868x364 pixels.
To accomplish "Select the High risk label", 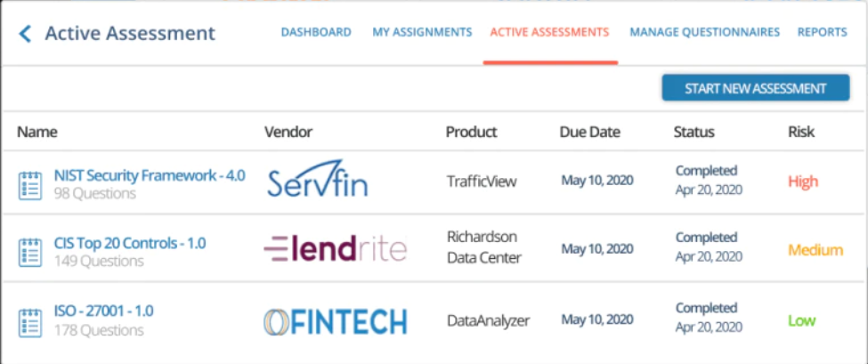I will point(803,182).
